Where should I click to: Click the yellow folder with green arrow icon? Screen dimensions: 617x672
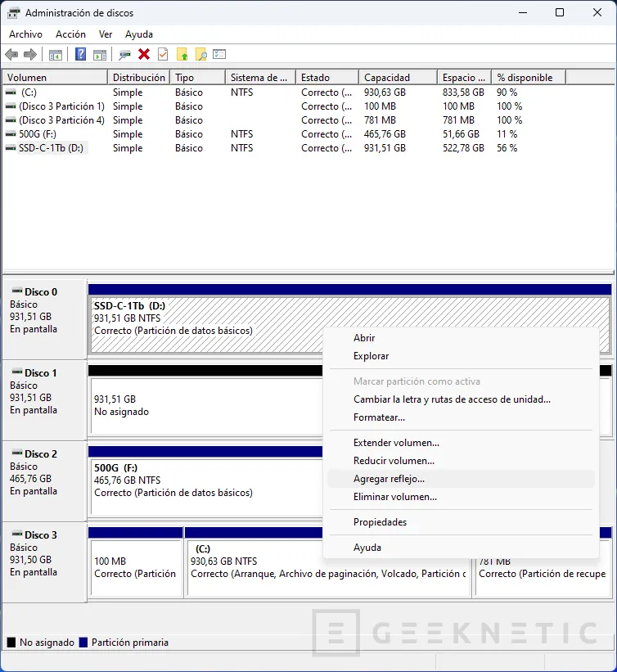point(182,54)
